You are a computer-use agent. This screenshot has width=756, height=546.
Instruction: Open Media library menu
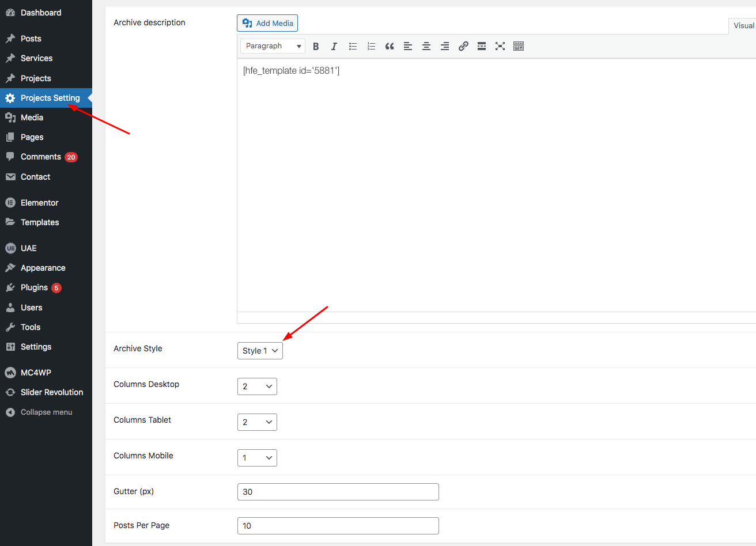click(46, 117)
